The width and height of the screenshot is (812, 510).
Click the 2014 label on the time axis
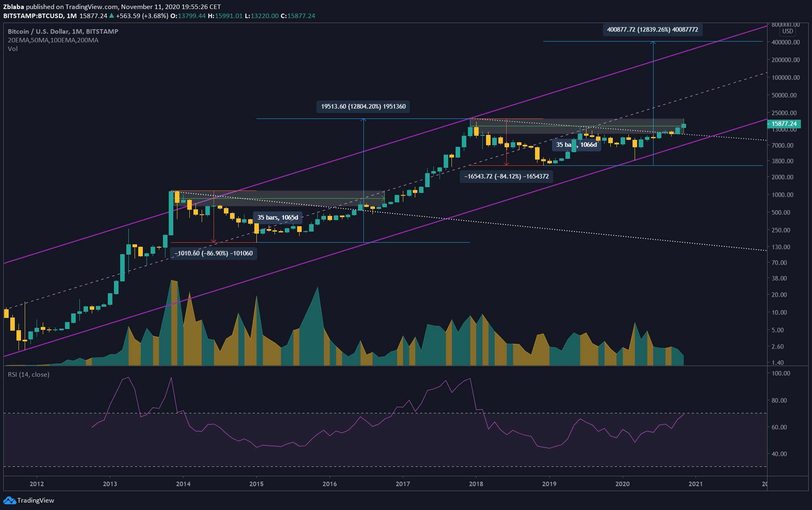183,484
